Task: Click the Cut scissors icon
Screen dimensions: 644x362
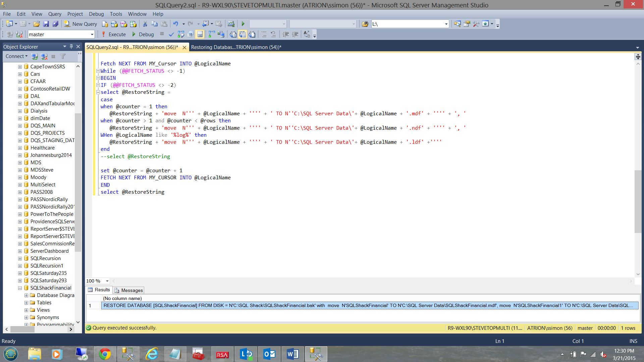Action: click(145, 24)
